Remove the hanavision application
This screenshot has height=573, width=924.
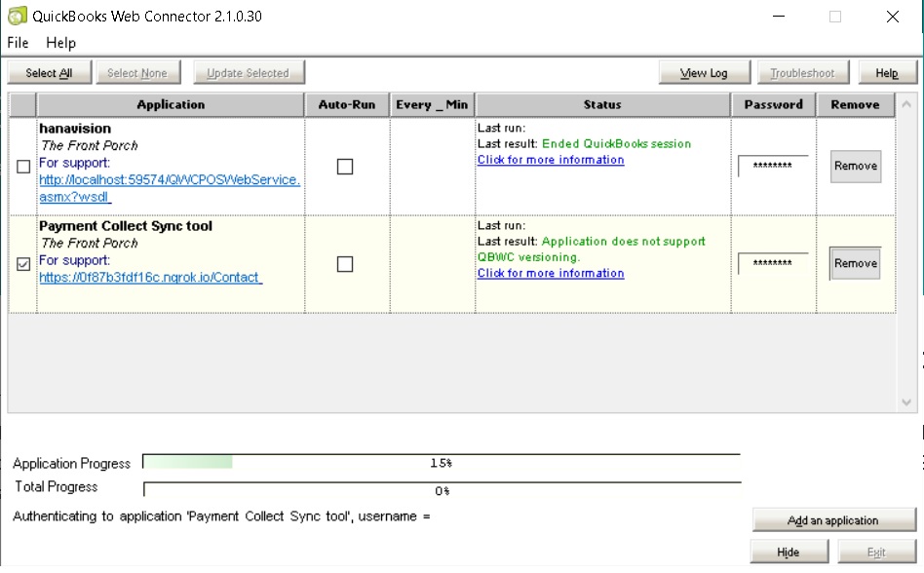855,167
